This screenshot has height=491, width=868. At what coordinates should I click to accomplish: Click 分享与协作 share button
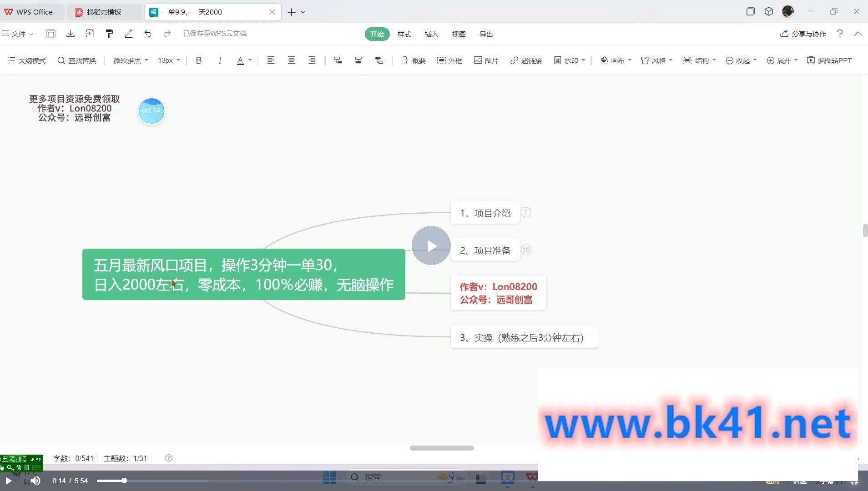pyautogui.click(x=803, y=34)
